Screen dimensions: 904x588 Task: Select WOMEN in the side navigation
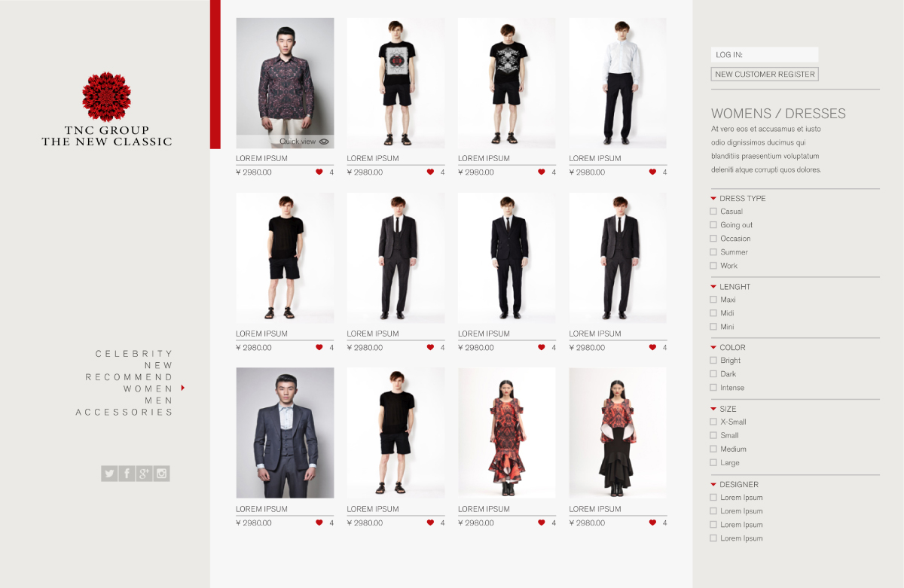point(148,388)
